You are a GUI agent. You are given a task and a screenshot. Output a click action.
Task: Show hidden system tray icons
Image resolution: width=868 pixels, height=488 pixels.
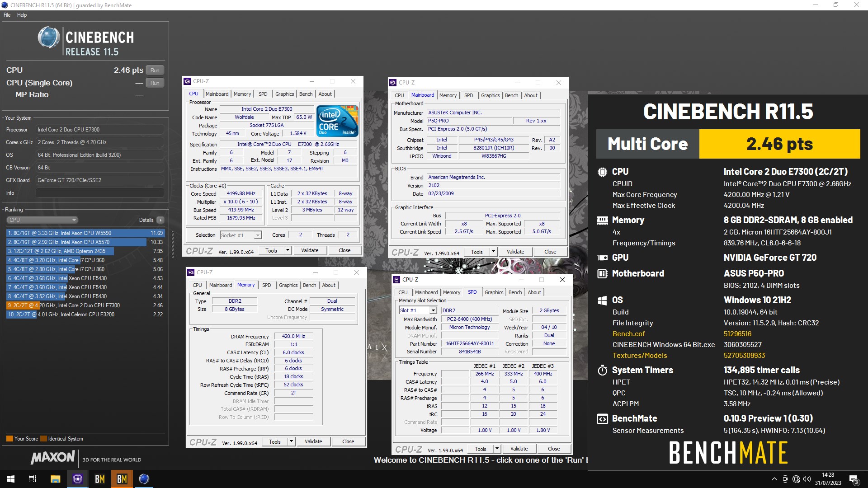(774, 479)
